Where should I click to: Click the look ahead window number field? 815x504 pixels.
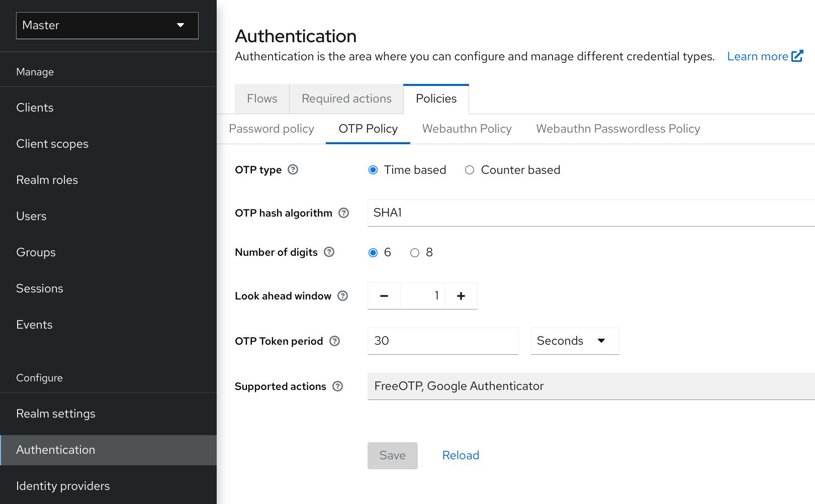pyautogui.click(x=422, y=296)
